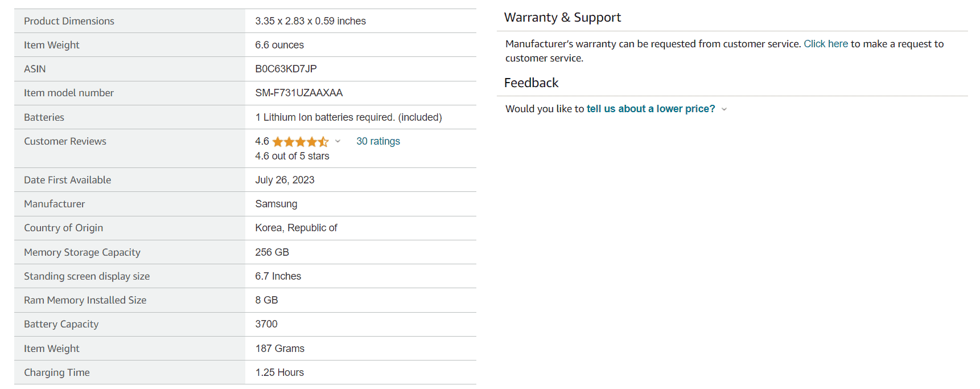Click the Product Dimensions label
The image size is (980, 389).
(x=69, y=21)
